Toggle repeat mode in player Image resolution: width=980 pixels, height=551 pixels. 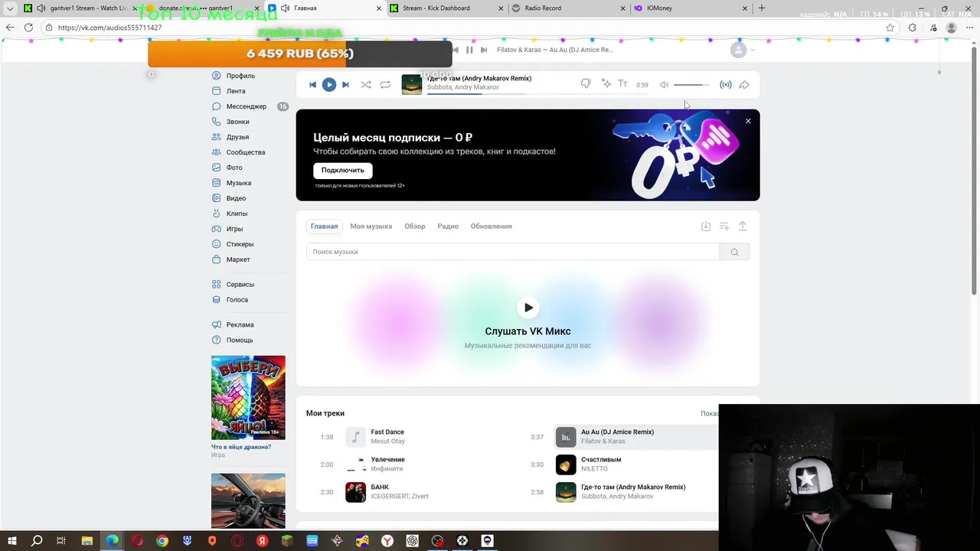385,85
